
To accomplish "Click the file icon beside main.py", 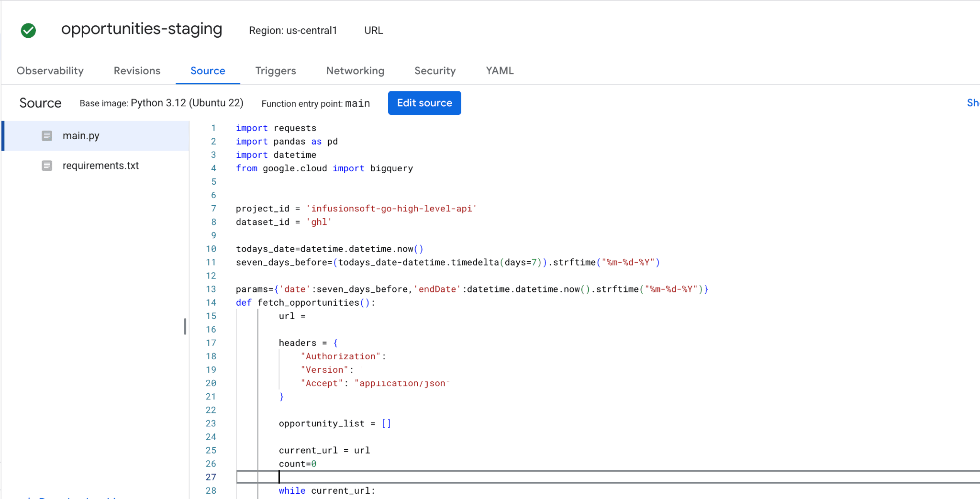I will coord(47,135).
